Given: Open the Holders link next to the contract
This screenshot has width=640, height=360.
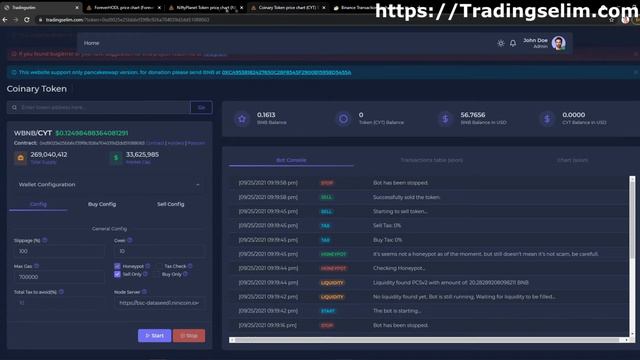Looking at the screenshot, I should click(176, 143).
